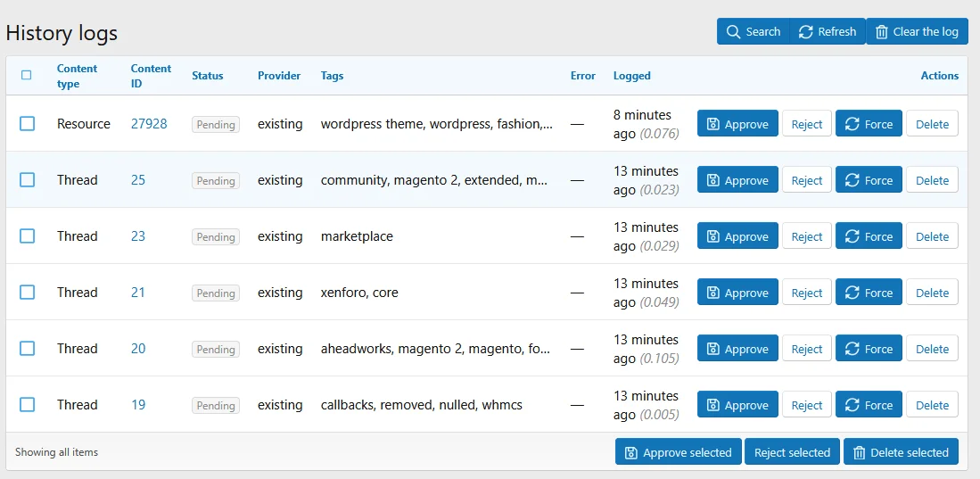Check the row for Thread 23
The height and width of the screenshot is (479, 980).
[x=27, y=236]
